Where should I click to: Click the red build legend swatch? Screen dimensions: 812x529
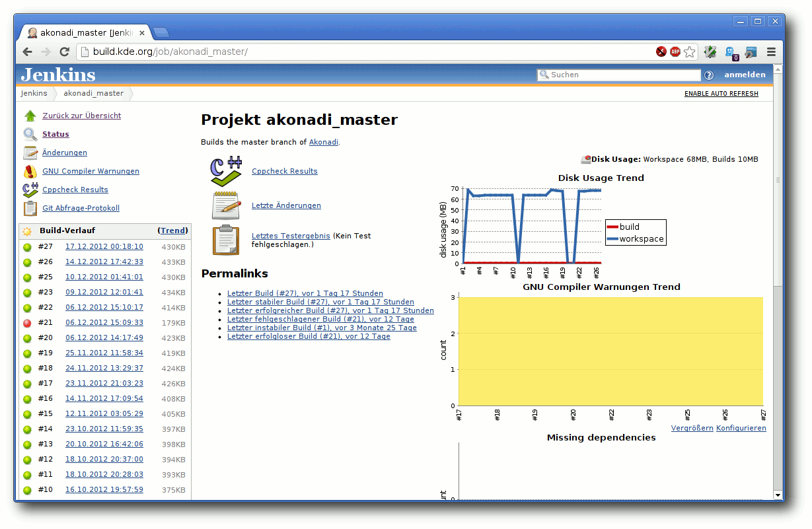(612, 227)
